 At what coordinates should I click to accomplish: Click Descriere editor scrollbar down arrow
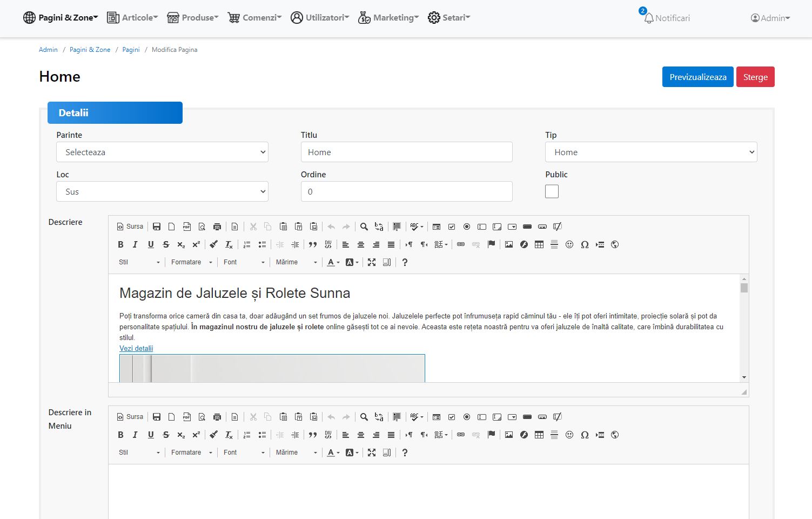click(x=744, y=377)
